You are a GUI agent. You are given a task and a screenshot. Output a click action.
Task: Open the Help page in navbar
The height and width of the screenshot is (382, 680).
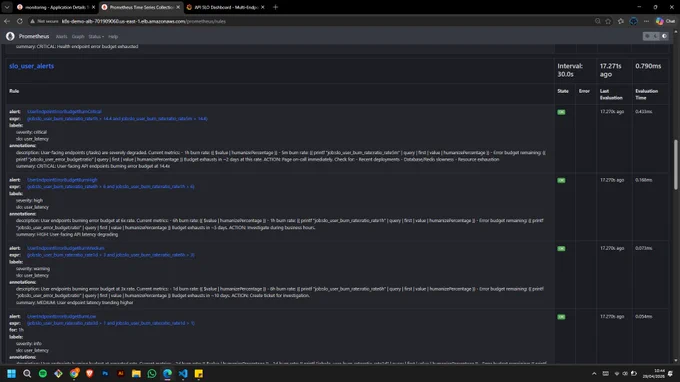tap(113, 37)
